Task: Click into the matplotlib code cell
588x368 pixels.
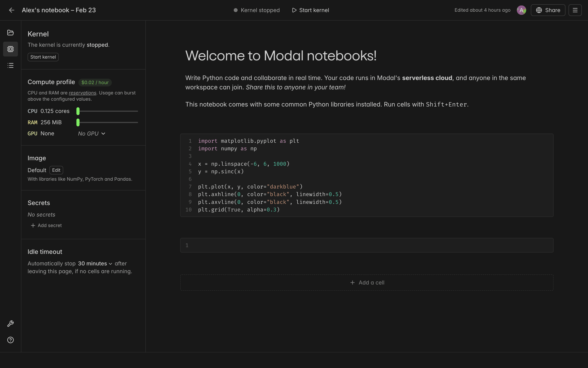Action: click(x=367, y=175)
